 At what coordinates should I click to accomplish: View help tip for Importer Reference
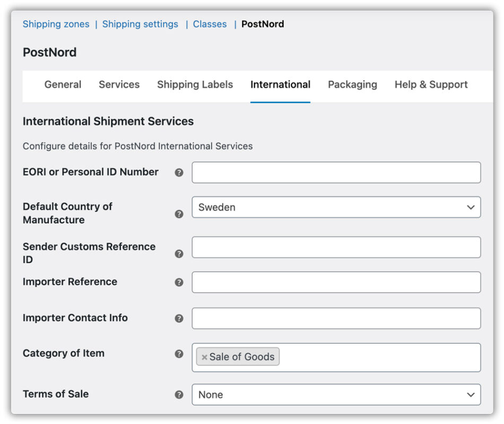coord(179,282)
